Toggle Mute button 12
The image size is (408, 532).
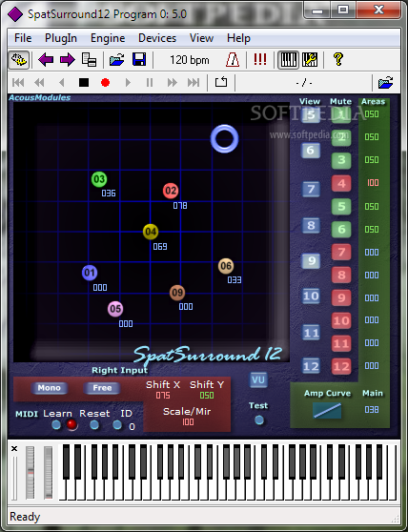341,366
